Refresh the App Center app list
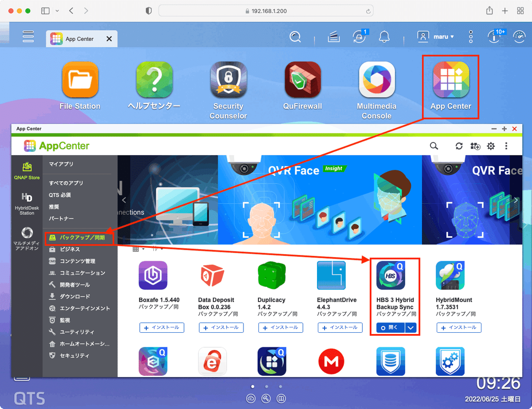 [459, 146]
